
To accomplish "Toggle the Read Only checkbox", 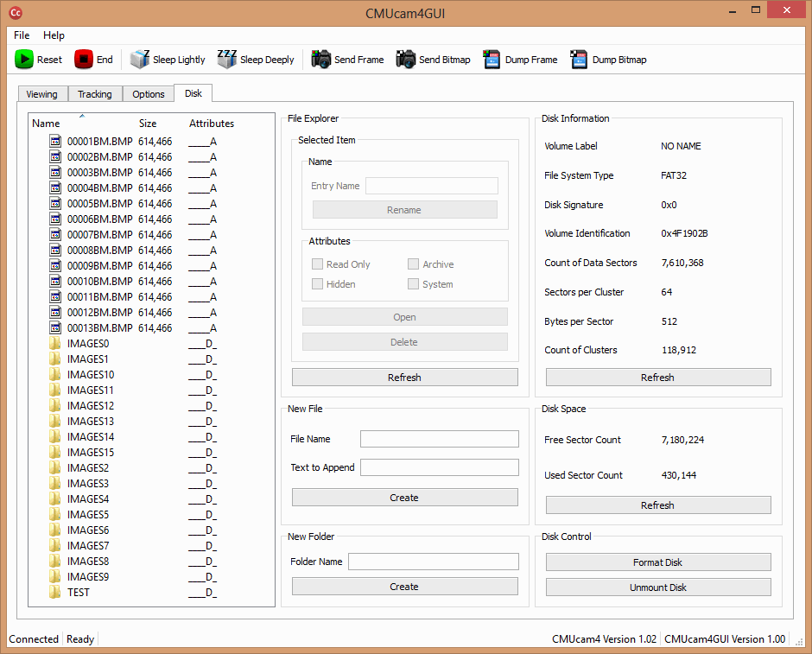I will coord(317,264).
